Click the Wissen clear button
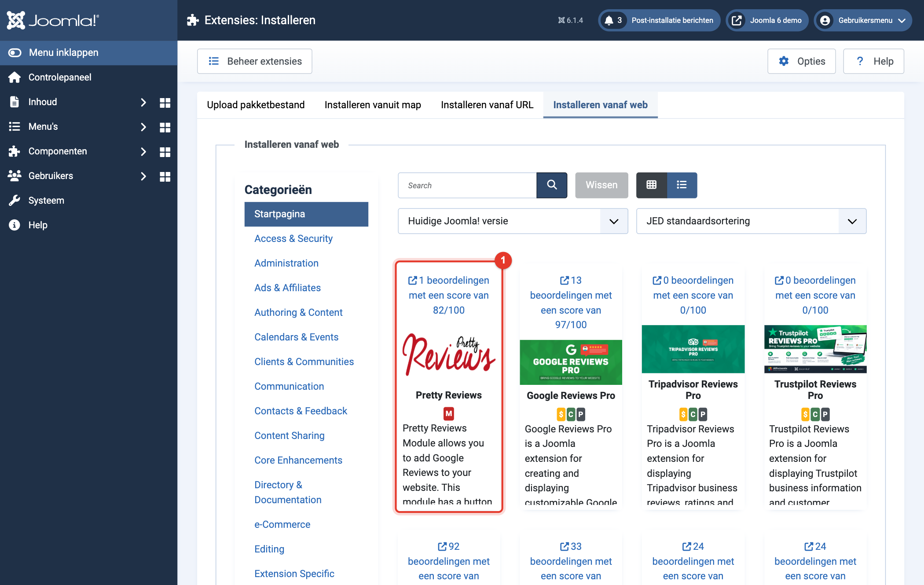This screenshot has width=924, height=585. tap(601, 185)
